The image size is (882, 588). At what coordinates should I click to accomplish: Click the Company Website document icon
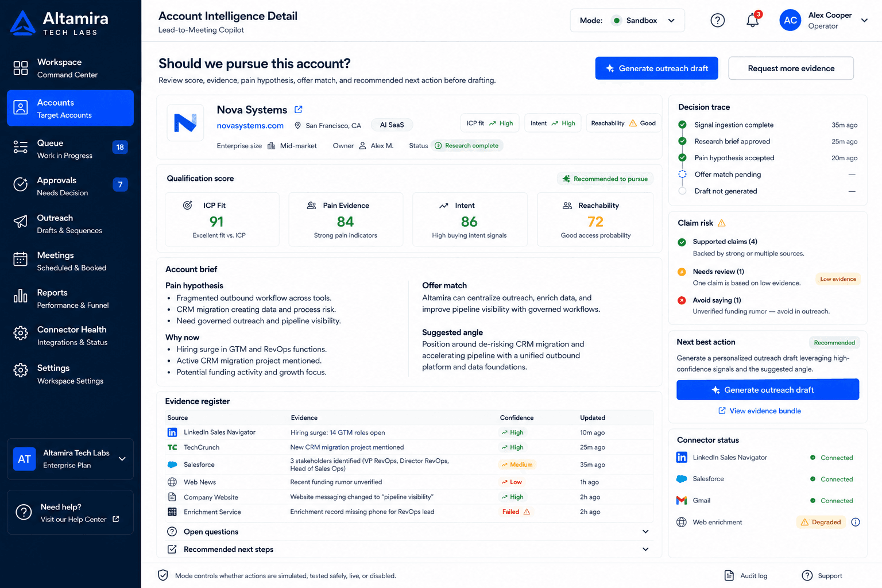172,497
